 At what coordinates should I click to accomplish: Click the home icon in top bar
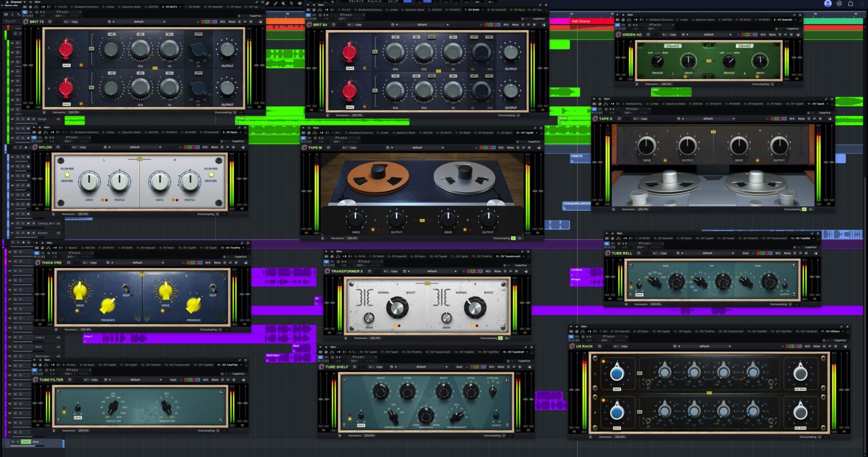[850, 3]
